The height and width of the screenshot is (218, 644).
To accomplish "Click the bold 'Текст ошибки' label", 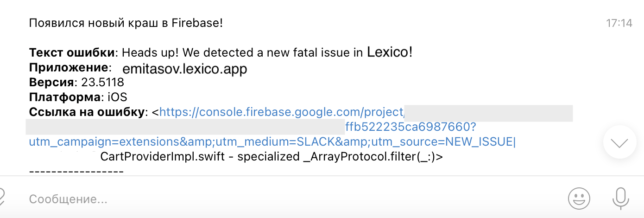I will click(x=71, y=52).
